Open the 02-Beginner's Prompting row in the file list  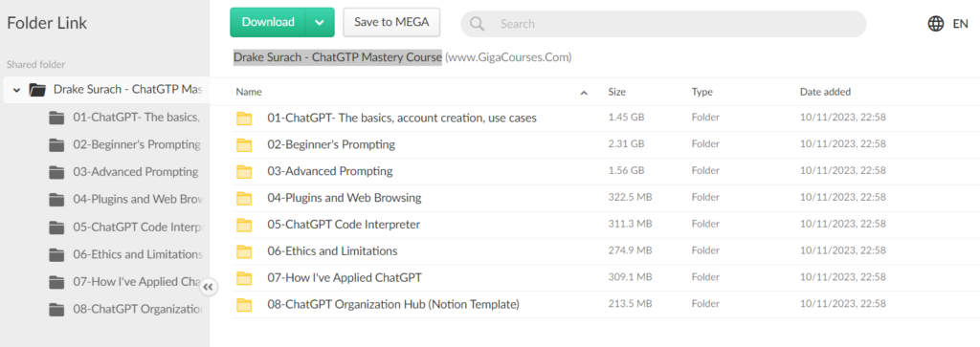[606, 144]
